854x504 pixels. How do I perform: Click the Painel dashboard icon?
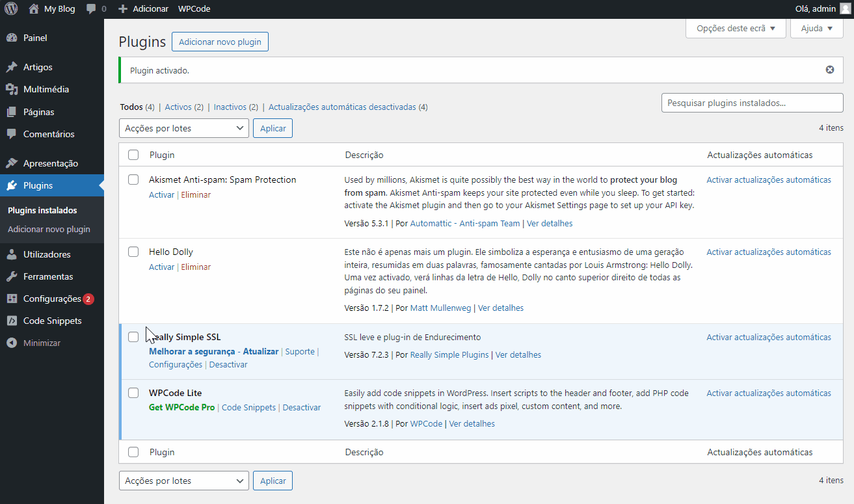tap(12, 38)
